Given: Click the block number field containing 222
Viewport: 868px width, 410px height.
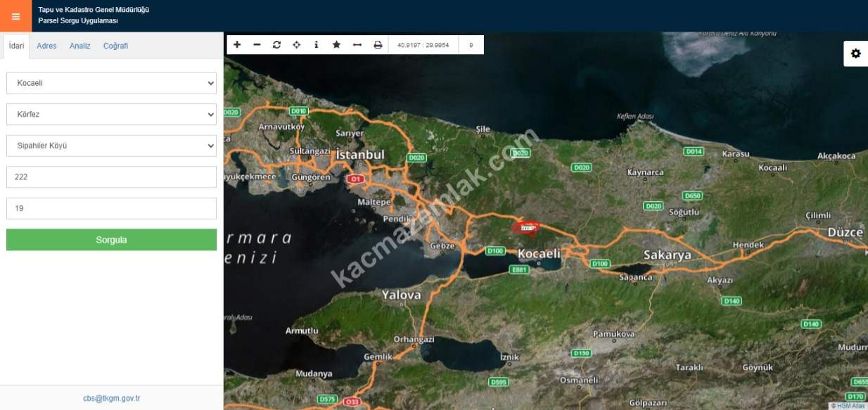Looking at the screenshot, I should 111,177.
